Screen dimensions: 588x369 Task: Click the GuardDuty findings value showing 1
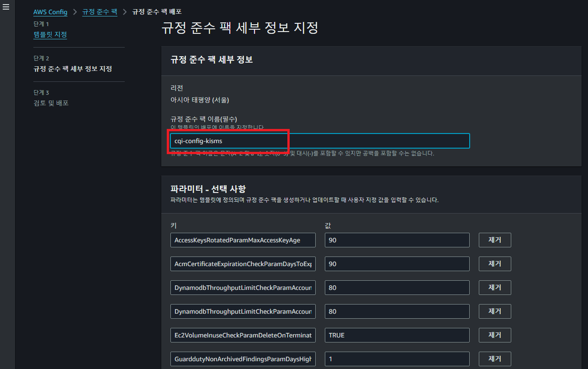397,358
